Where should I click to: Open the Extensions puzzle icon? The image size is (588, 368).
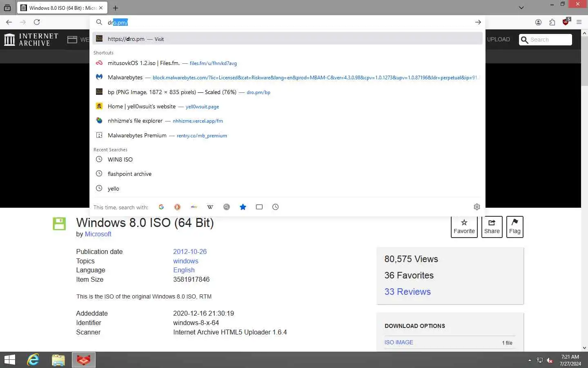(552, 22)
